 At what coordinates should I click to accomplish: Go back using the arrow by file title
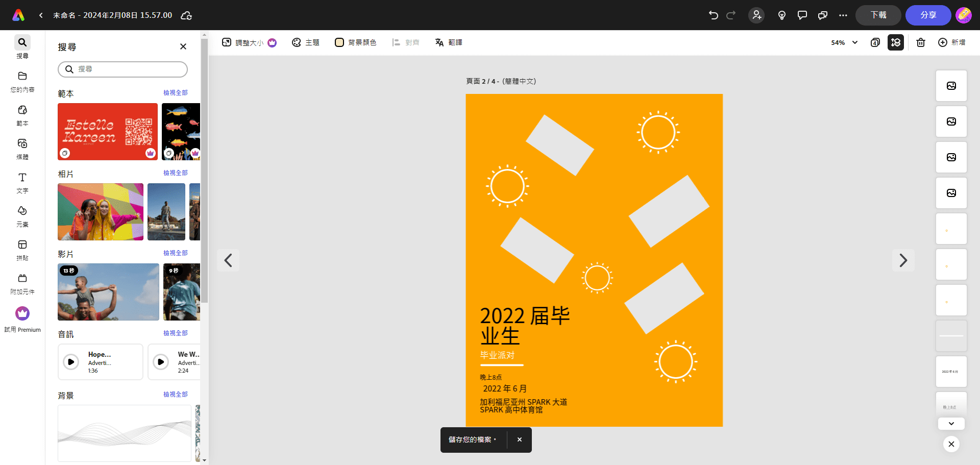(41, 15)
